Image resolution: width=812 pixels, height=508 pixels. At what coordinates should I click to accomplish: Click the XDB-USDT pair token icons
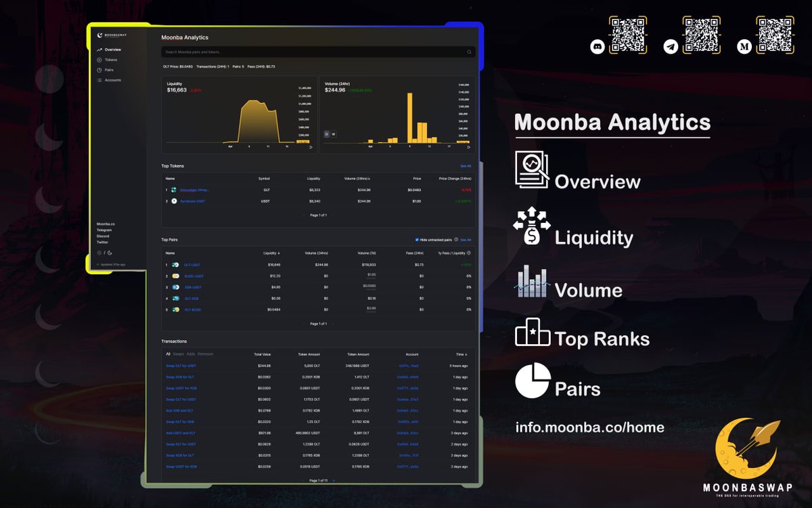[x=175, y=287]
